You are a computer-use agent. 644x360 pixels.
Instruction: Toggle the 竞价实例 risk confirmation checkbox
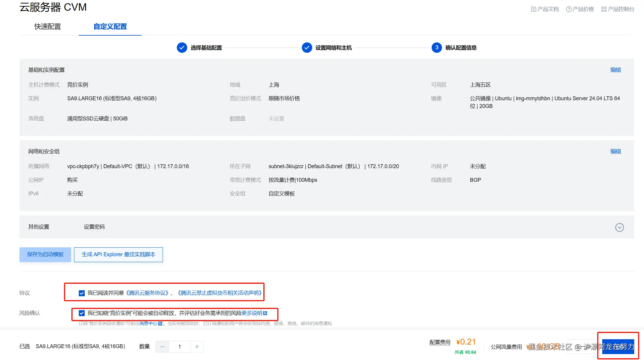coord(82,313)
